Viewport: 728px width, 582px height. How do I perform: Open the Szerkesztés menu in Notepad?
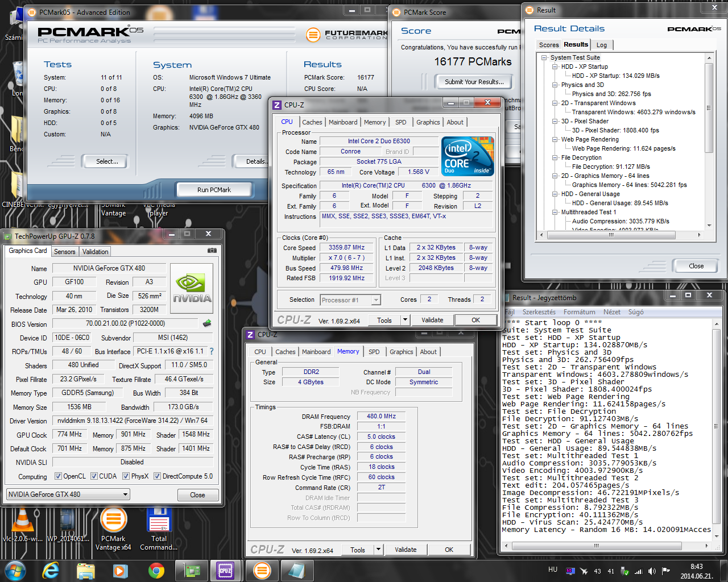coord(539,312)
